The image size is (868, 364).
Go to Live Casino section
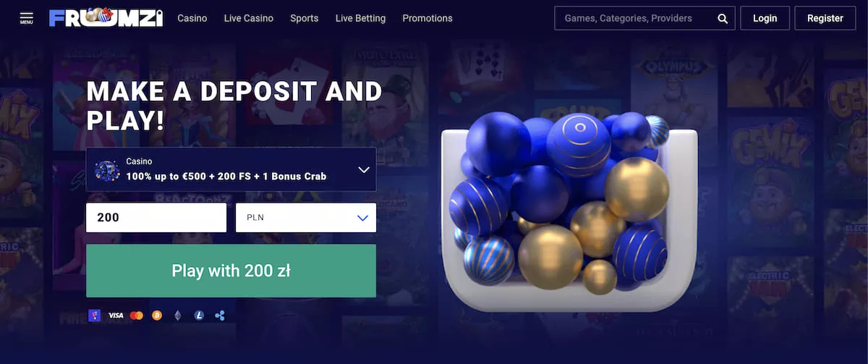pyautogui.click(x=249, y=18)
